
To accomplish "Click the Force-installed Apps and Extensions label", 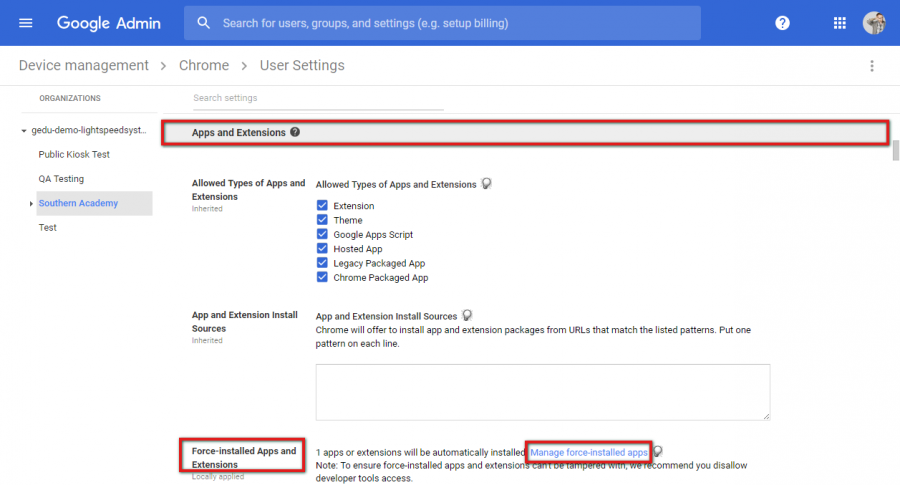I will pyautogui.click(x=244, y=457).
